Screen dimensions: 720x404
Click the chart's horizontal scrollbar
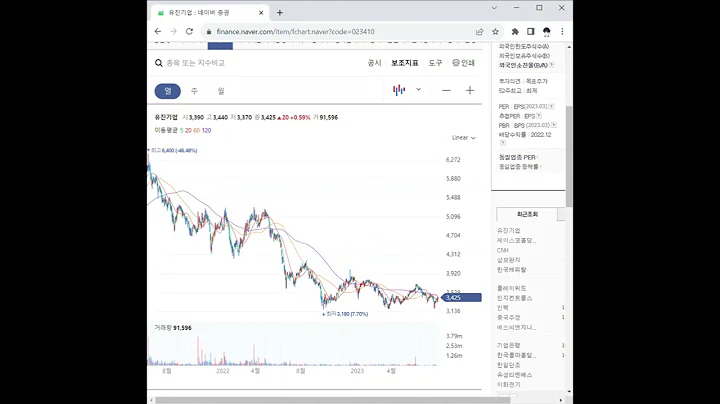tap(333, 400)
